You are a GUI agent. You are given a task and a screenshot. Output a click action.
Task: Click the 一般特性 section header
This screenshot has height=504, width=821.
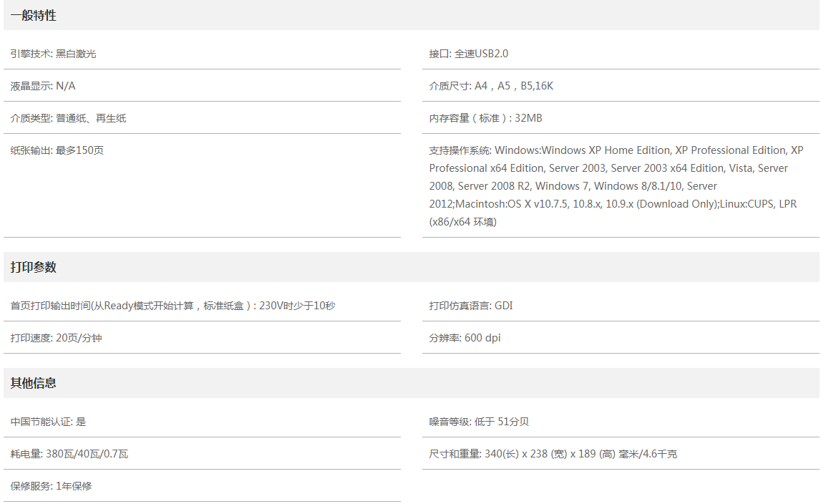tap(34, 15)
